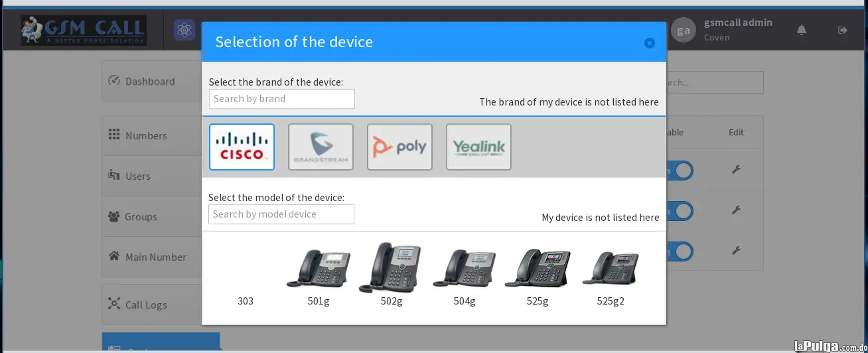The height and width of the screenshot is (353, 868).
Task: Open the Numbers sidebar item
Action: point(152,135)
